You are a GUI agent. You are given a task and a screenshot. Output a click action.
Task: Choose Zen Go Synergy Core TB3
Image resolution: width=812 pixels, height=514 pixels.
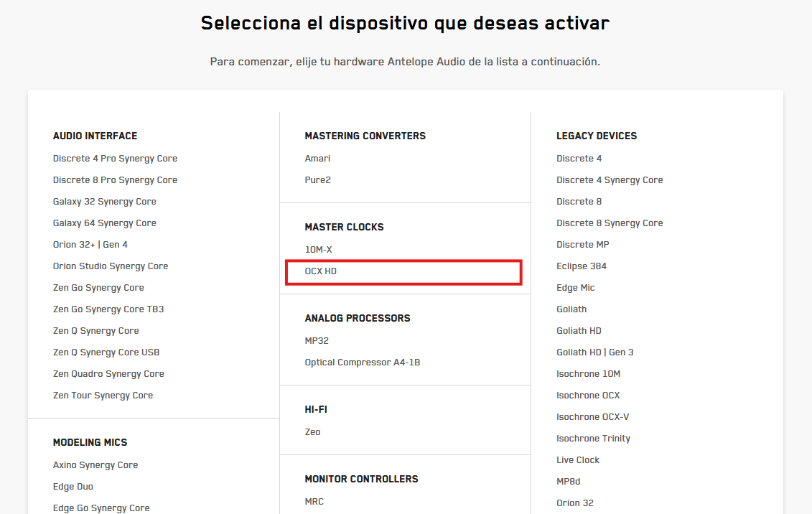point(108,309)
